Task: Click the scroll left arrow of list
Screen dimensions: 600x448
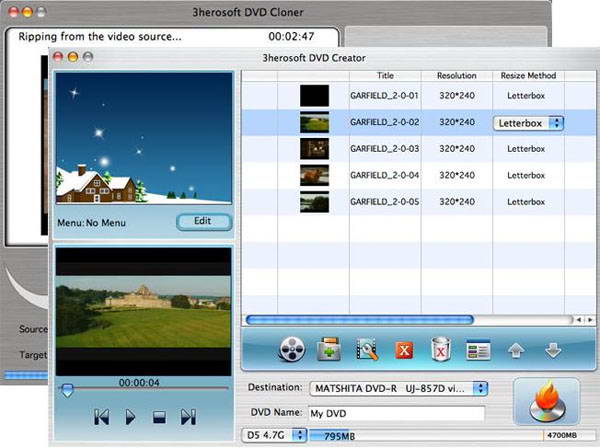Action: (x=579, y=320)
